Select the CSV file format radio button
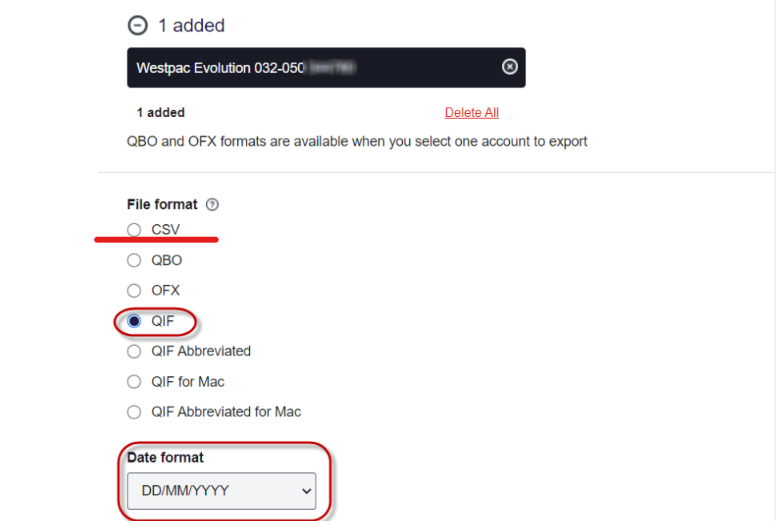 [x=134, y=230]
